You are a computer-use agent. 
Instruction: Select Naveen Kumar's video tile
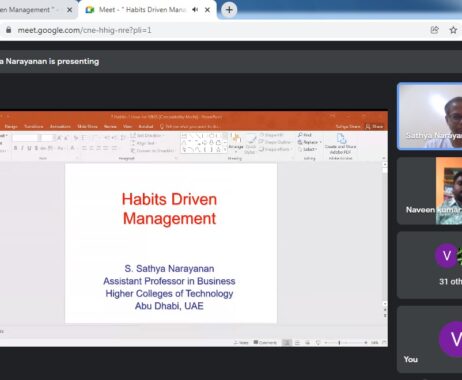tap(430, 191)
